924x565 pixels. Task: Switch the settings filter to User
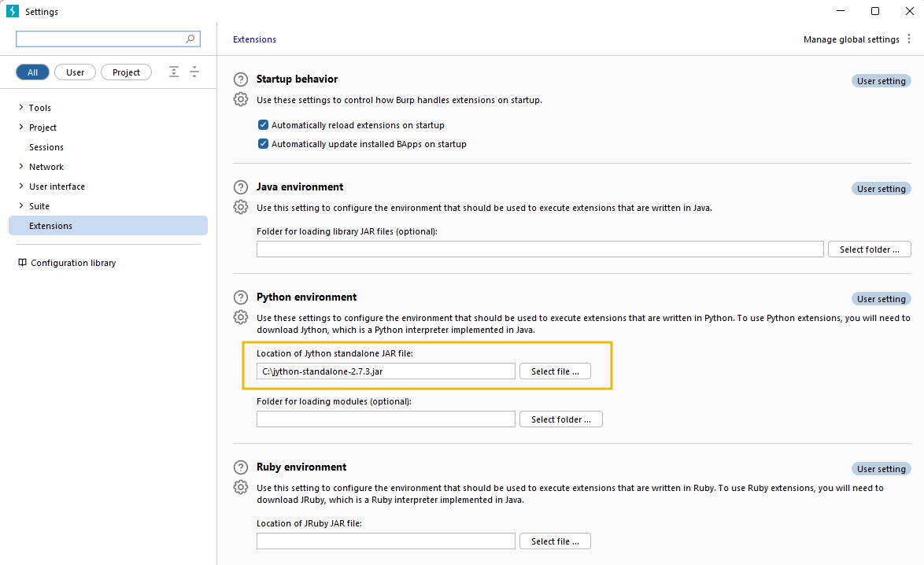[x=75, y=71]
